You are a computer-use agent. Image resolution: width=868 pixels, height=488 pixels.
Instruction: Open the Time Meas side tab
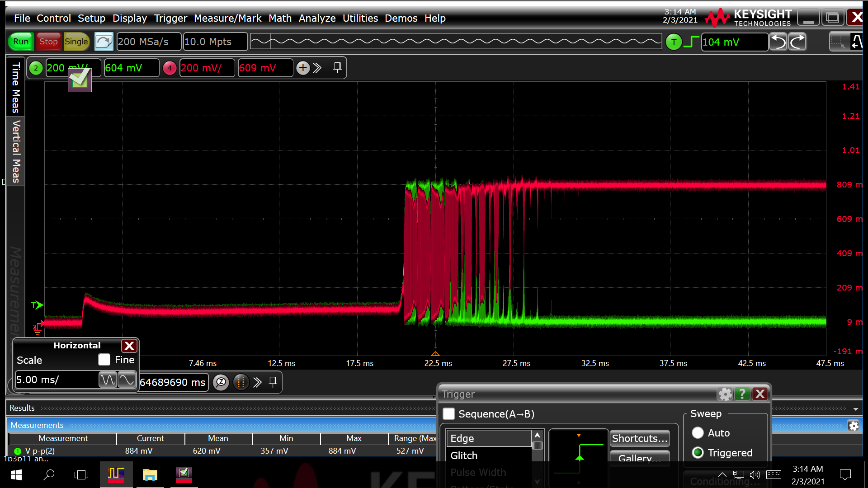[x=15, y=88]
